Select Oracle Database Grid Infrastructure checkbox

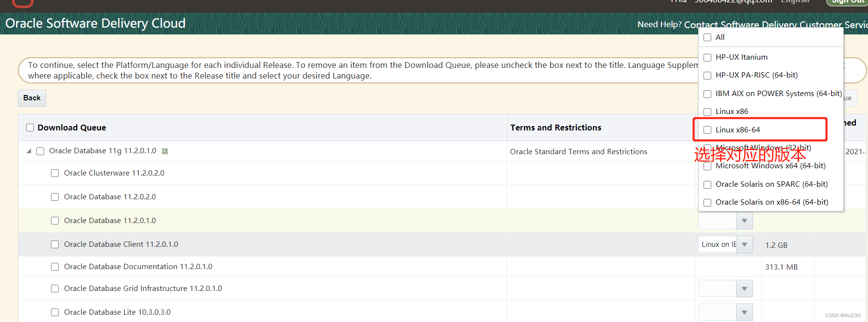[x=55, y=289]
